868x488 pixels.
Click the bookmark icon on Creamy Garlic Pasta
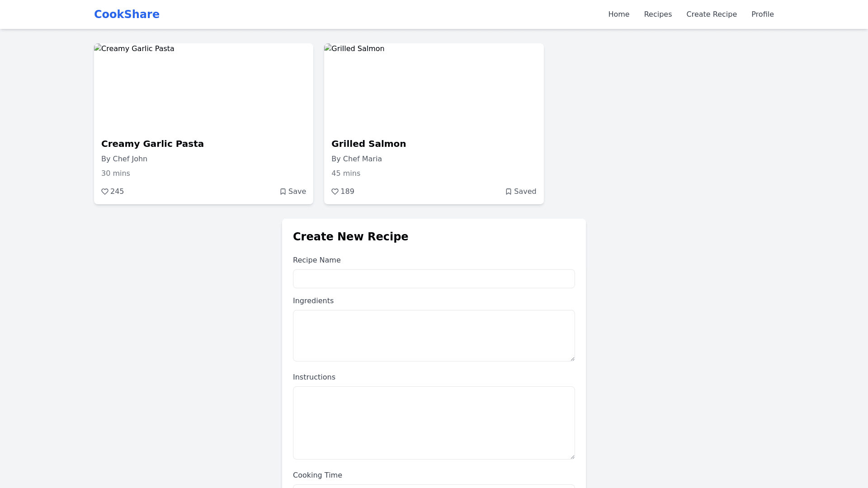click(x=283, y=192)
